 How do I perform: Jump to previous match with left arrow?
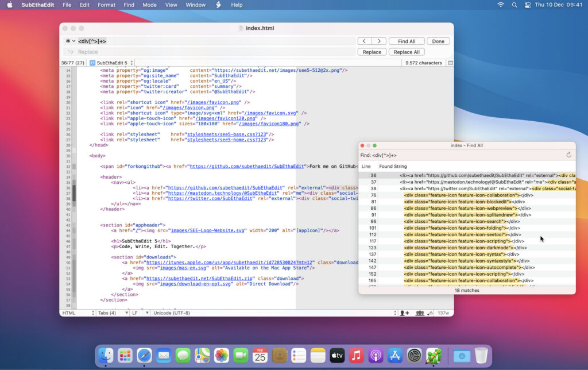click(x=364, y=41)
